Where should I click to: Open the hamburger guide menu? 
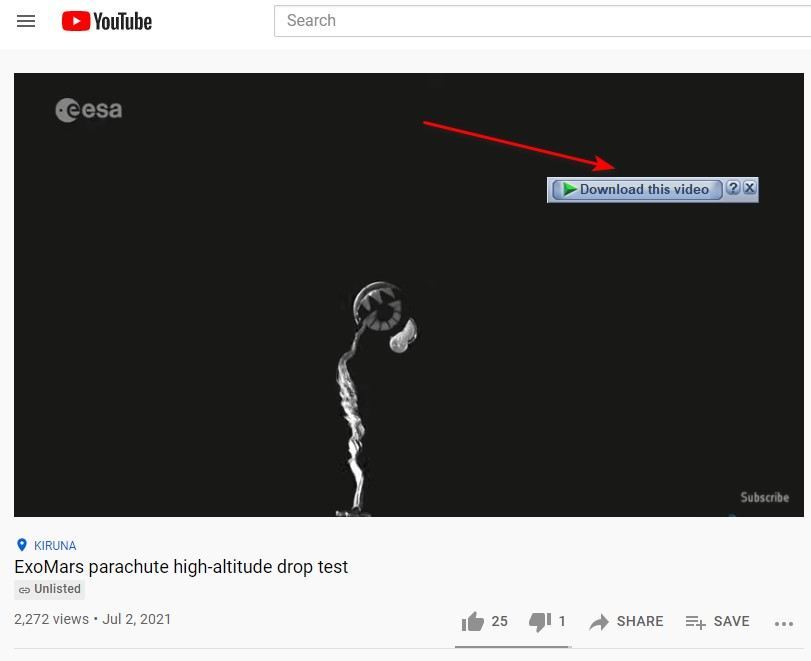coord(26,21)
